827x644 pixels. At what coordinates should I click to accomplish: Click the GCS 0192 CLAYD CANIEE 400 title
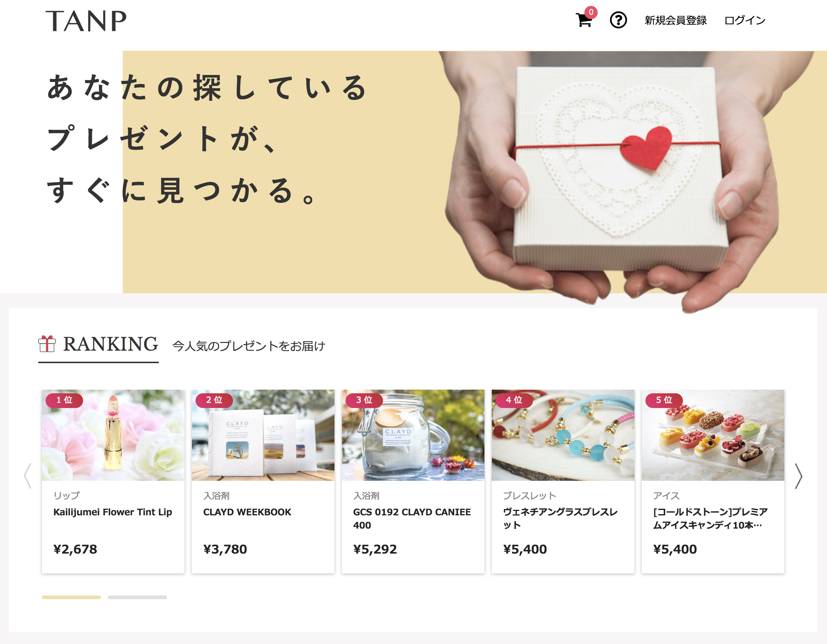pyautogui.click(x=412, y=518)
